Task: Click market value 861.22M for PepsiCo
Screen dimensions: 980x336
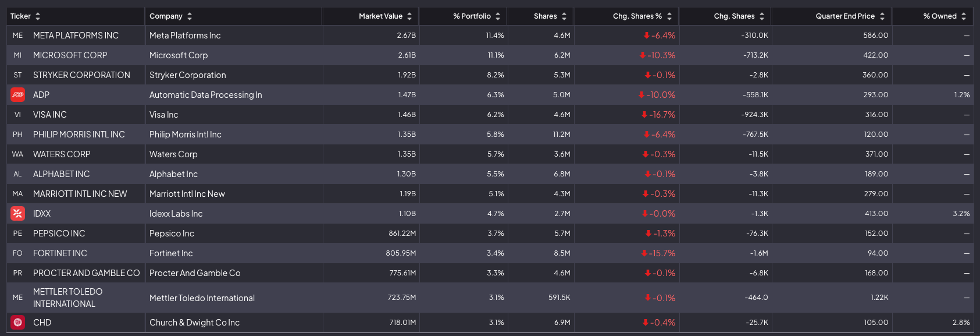Action: [x=402, y=234]
